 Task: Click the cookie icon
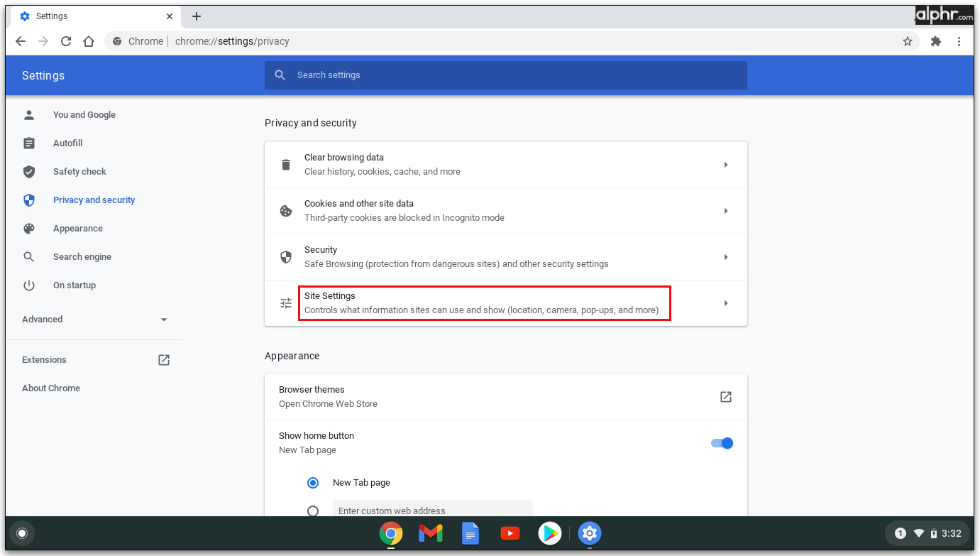pos(286,211)
